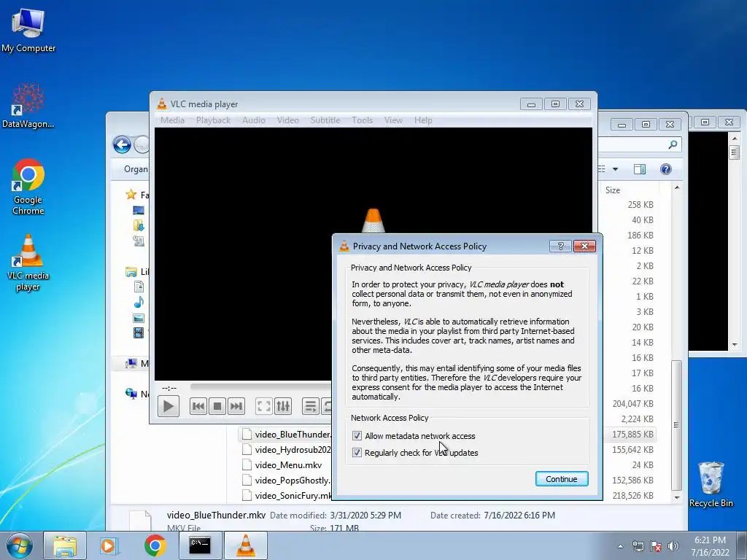Click Documents library icon in Explorer sidebar
This screenshot has height=560, width=747.
(139, 286)
